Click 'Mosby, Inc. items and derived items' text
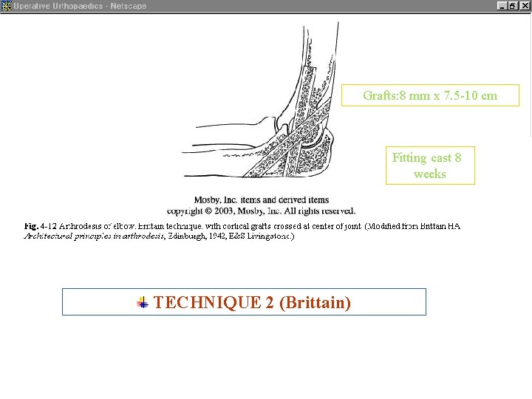This screenshot has width=532, height=399. click(262, 199)
